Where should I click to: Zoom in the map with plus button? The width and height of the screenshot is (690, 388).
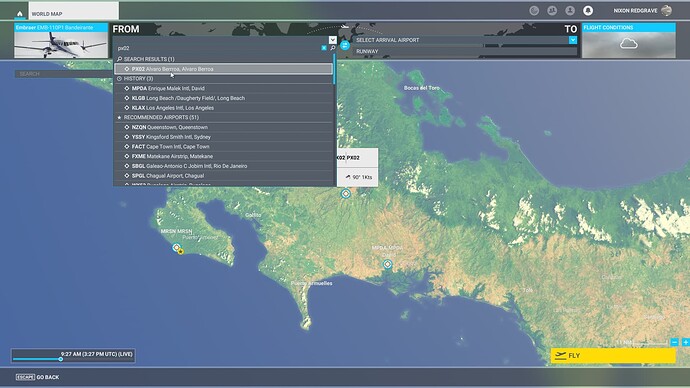point(686,342)
